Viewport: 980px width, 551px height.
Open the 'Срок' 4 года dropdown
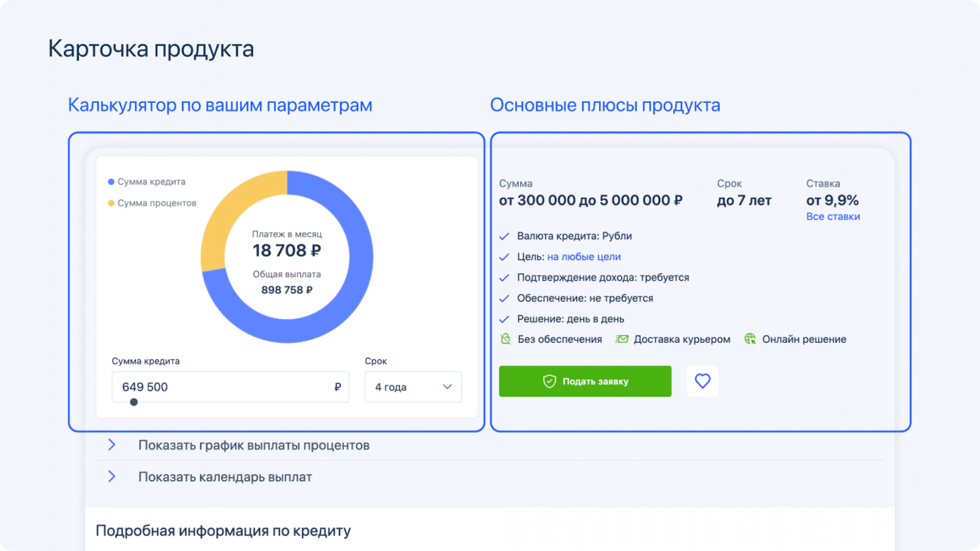[413, 387]
